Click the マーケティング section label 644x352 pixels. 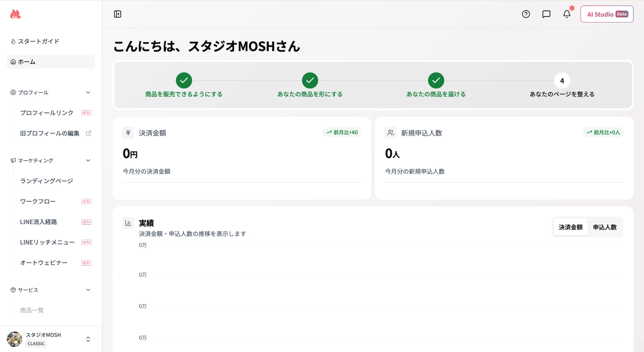35,161
